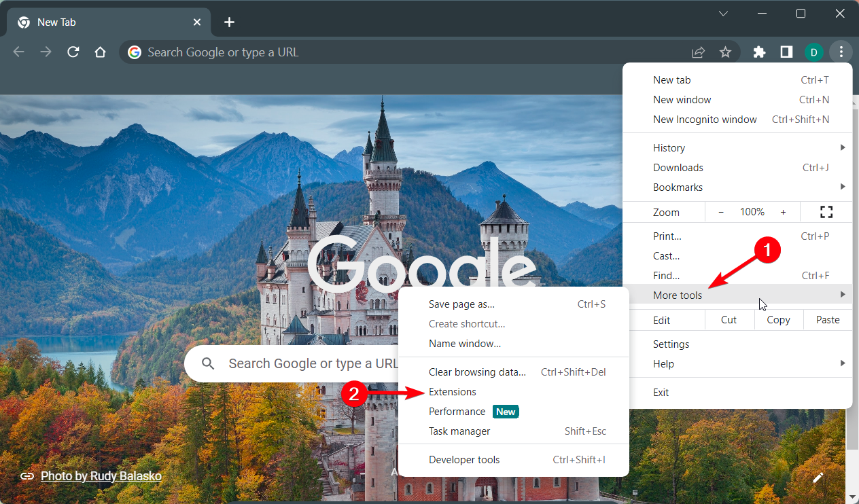Viewport: 859px width, 504px height.
Task: Open a New Incognito window
Action: (x=737, y=120)
